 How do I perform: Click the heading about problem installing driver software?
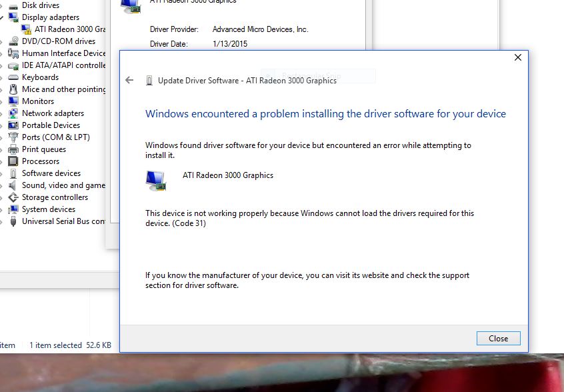click(x=325, y=113)
